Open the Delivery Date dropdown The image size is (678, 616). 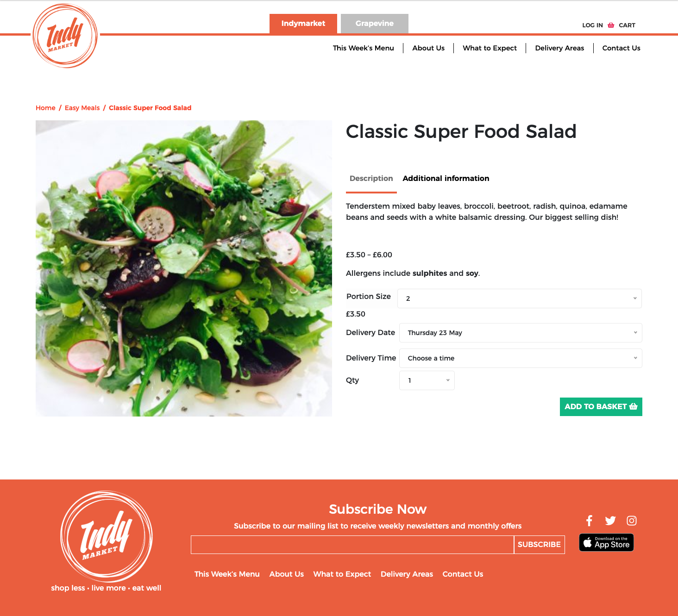click(x=521, y=333)
